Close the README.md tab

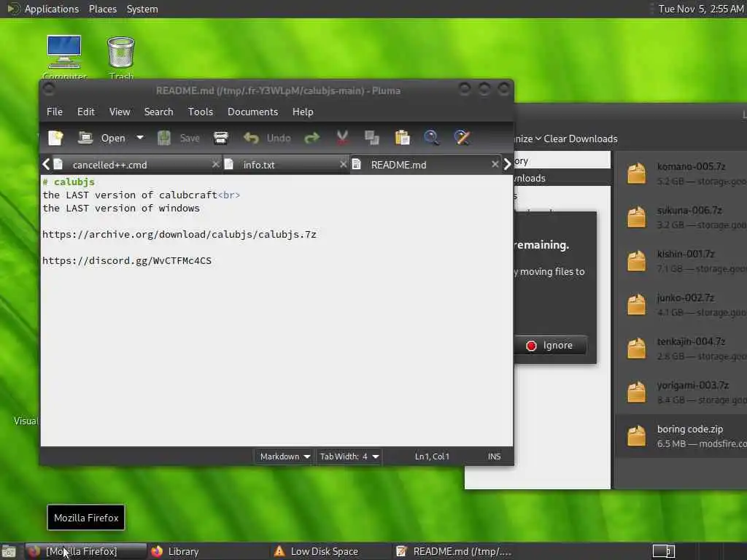(495, 164)
